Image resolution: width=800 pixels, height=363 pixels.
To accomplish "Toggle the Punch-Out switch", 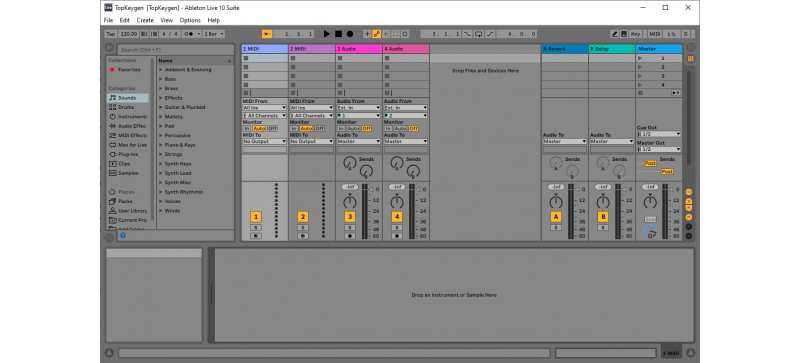I will [490, 34].
